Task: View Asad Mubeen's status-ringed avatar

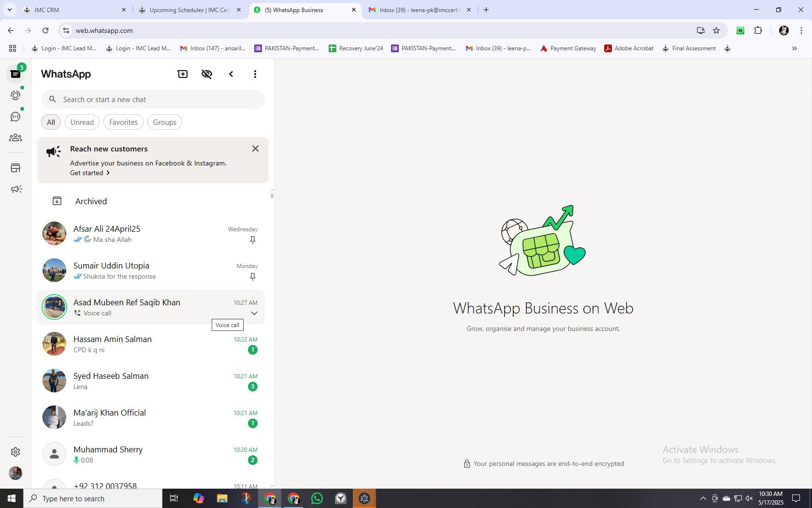Action: point(54,307)
